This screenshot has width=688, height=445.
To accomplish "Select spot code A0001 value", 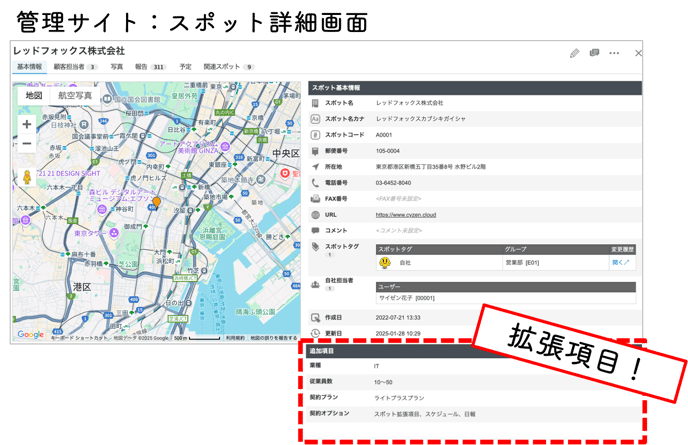I will pos(383,135).
